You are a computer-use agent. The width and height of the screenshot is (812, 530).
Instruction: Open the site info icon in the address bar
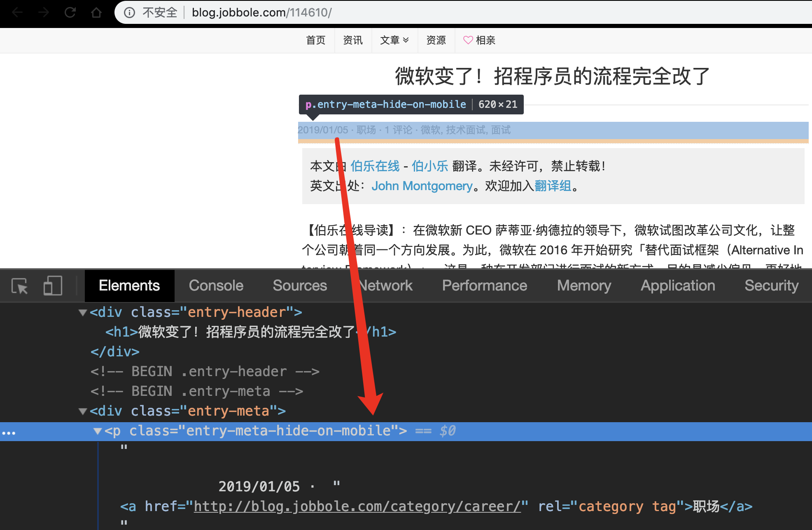(129, 13)
